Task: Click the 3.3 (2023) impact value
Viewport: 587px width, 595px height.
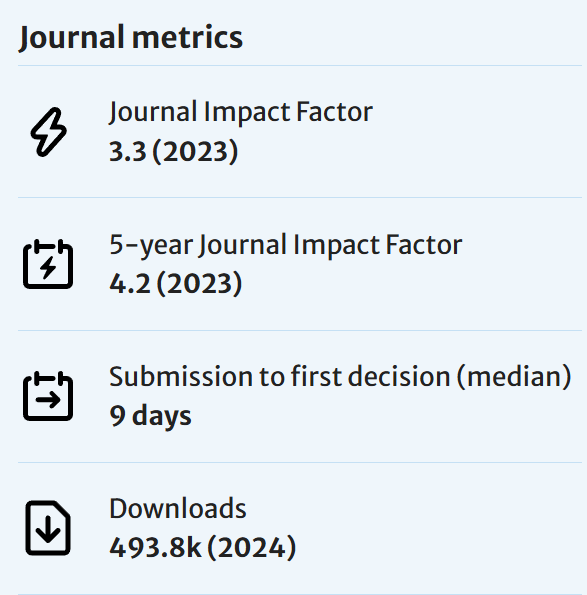Action: pyautogui.click(x=173, y=151)
